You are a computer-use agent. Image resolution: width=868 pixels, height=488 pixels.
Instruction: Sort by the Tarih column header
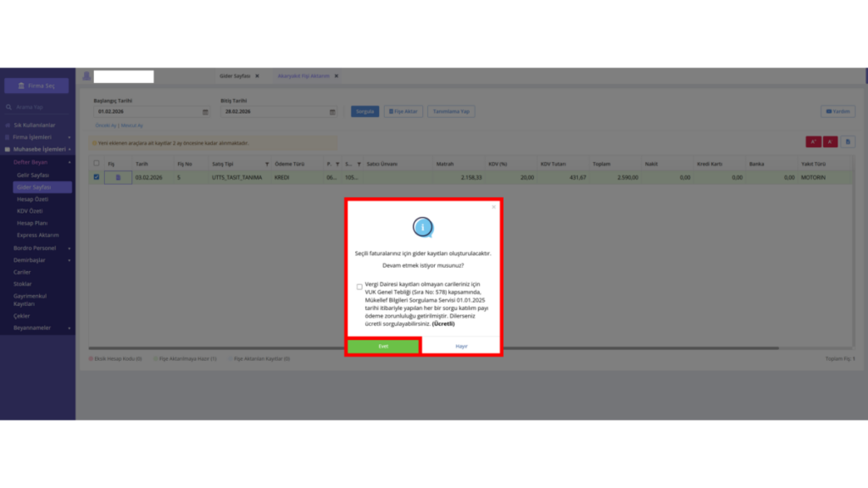click(142, 164)
